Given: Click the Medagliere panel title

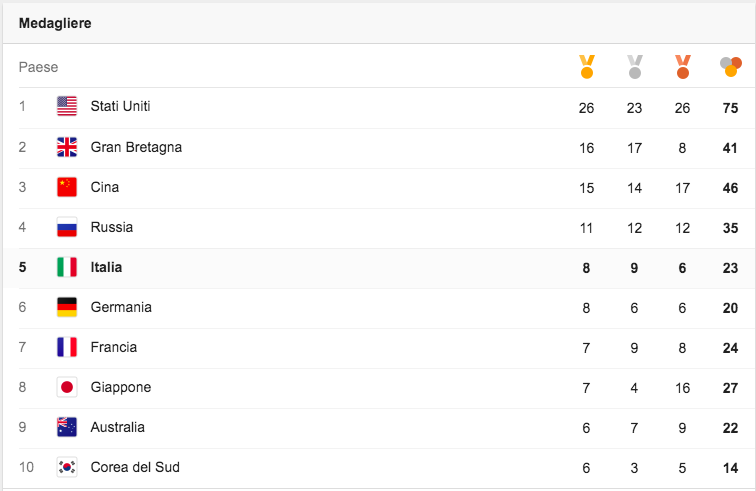Looking at the screenshot, I should pyautogui.click(x=55, y=23).
